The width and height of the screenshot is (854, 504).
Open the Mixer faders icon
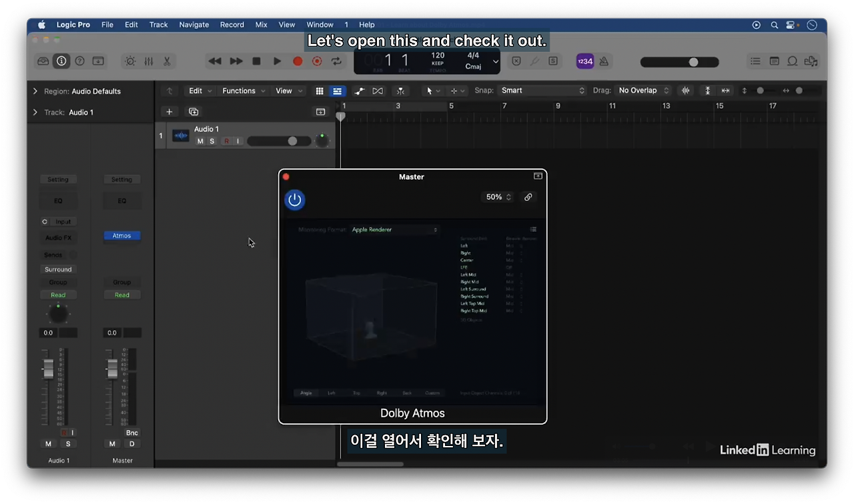[148, 61]
